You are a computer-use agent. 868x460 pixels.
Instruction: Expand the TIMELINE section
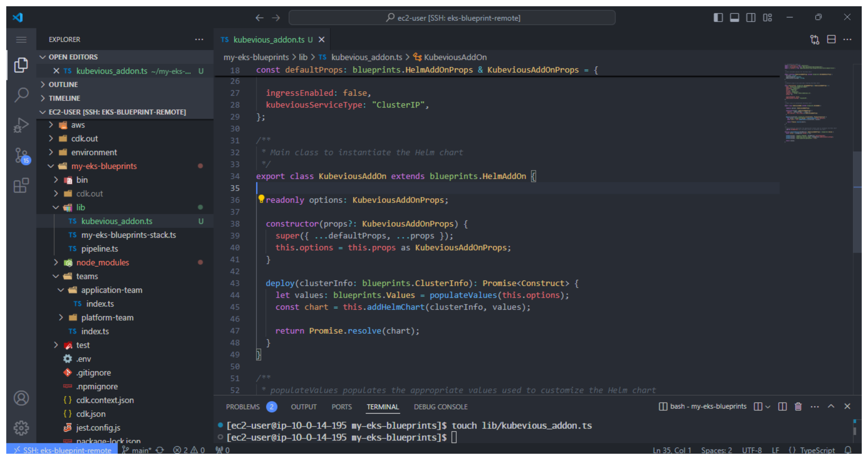pyautogui.click(x=125, y=98)
